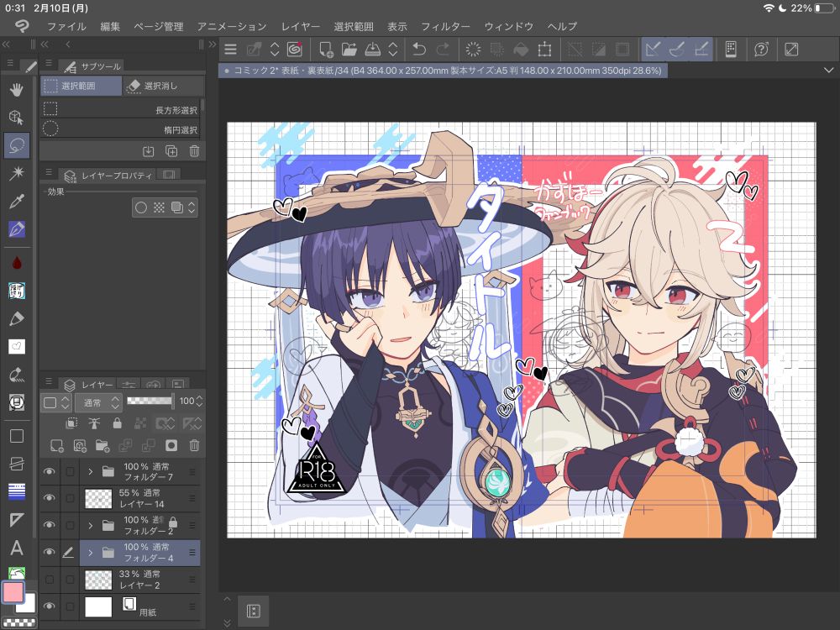The image size is (840, 630).
Task: Toggle snap to special ruler icon
Action: (x=676, y=50)
